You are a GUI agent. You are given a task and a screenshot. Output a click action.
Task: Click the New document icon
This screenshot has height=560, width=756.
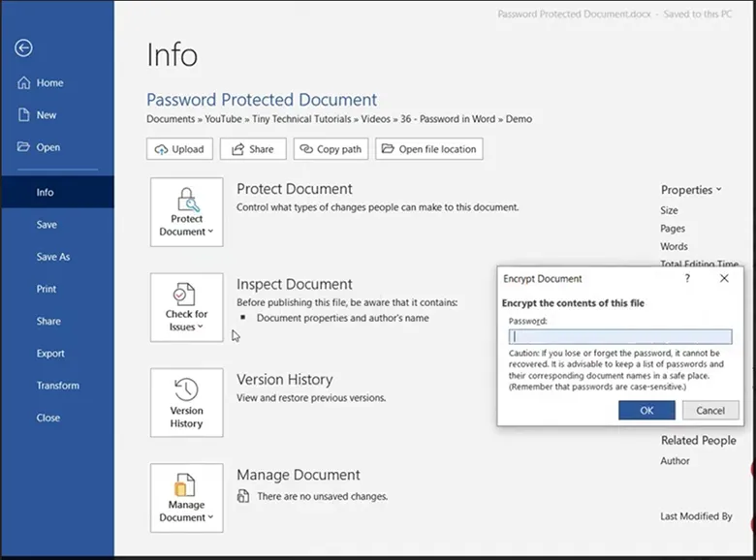[x=24, y=115]
